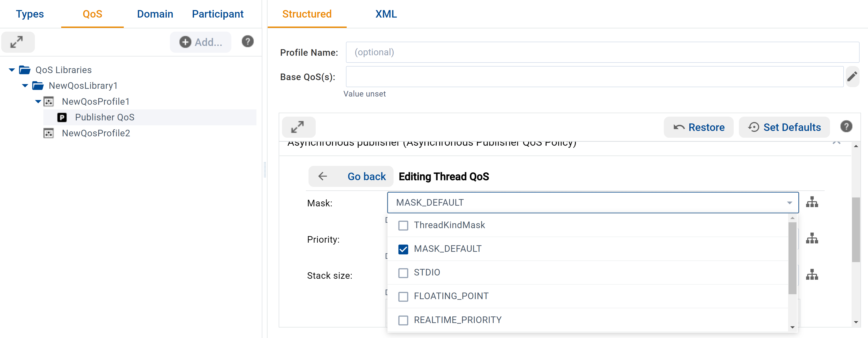The image size is (868, 338).
Task: Click the Value unset text
Action: 364,94
